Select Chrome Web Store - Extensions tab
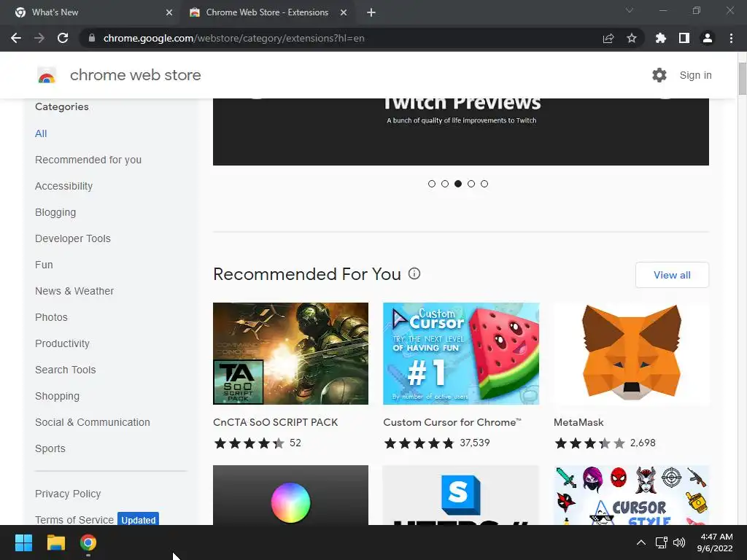Image resolution: width=747 pixels, height=560 pixels. (267, 12)
